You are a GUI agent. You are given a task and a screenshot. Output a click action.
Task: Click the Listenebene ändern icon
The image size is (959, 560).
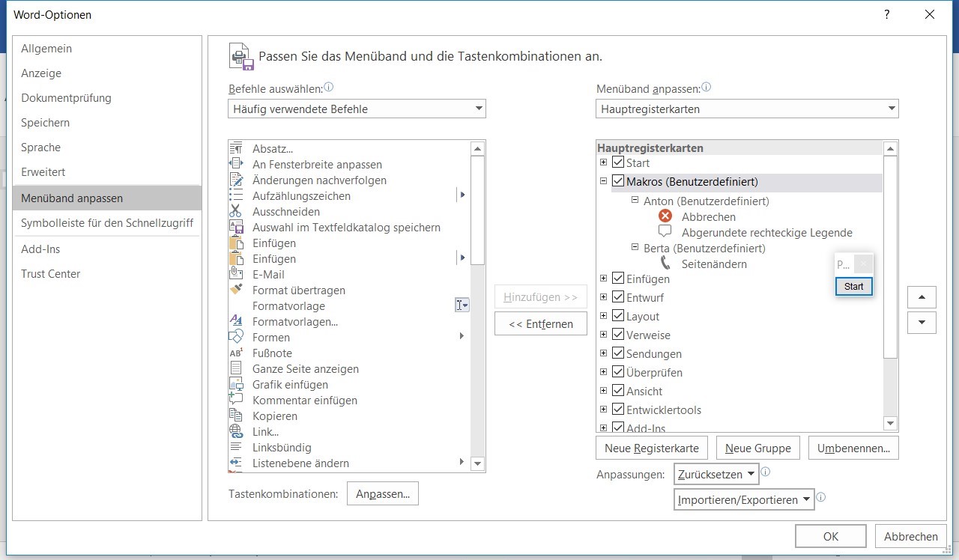[236, 463]
